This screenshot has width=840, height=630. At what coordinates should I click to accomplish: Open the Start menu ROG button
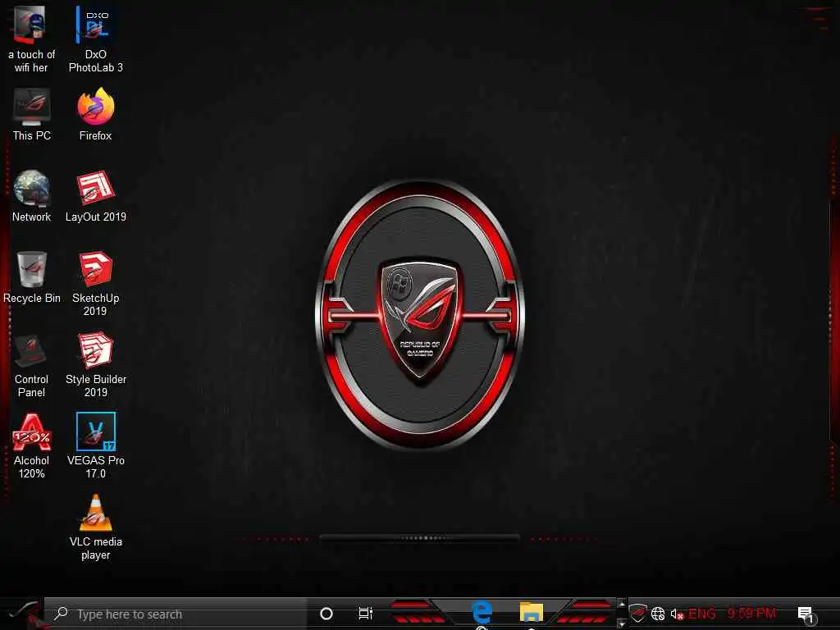[22, 614]
